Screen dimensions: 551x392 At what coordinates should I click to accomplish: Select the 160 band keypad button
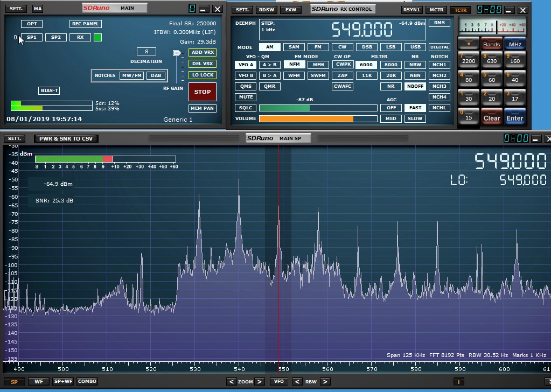click(x=515, y=60)
